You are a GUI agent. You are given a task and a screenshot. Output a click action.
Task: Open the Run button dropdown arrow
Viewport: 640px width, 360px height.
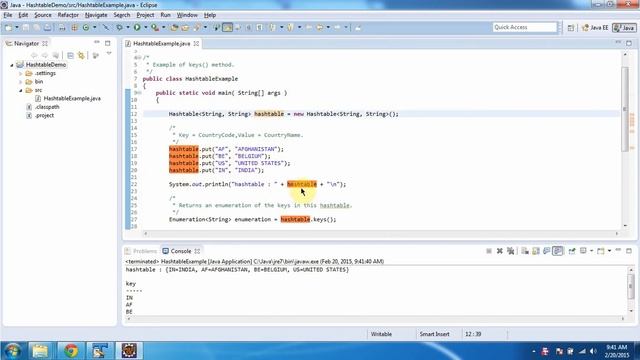[145, 27]
